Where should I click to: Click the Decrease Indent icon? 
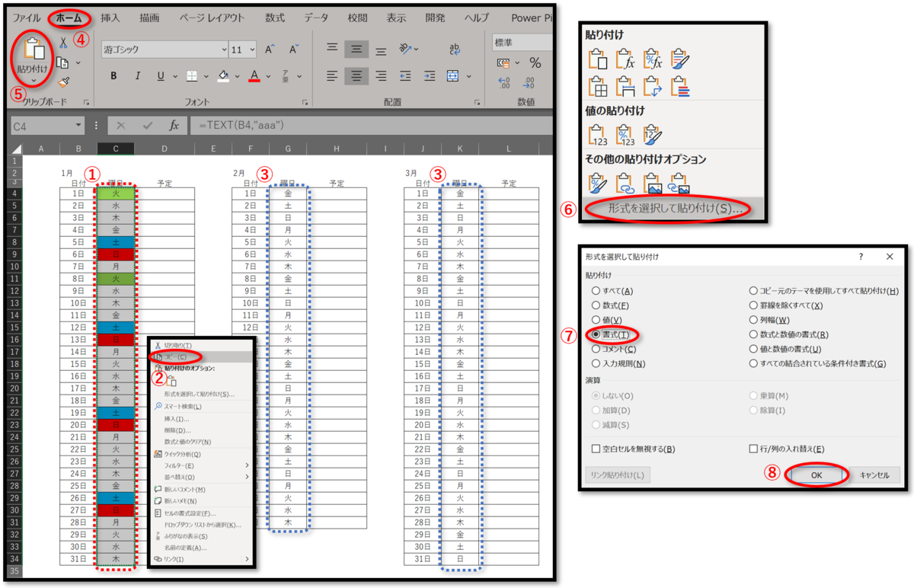coord(405,75)
